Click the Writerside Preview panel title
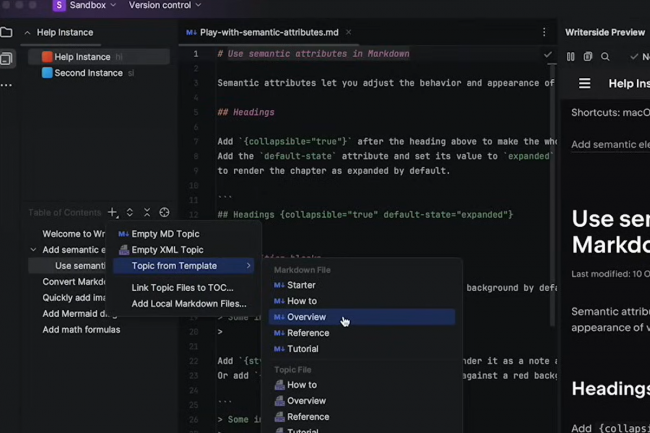650x433 pixels. [605, 32]
